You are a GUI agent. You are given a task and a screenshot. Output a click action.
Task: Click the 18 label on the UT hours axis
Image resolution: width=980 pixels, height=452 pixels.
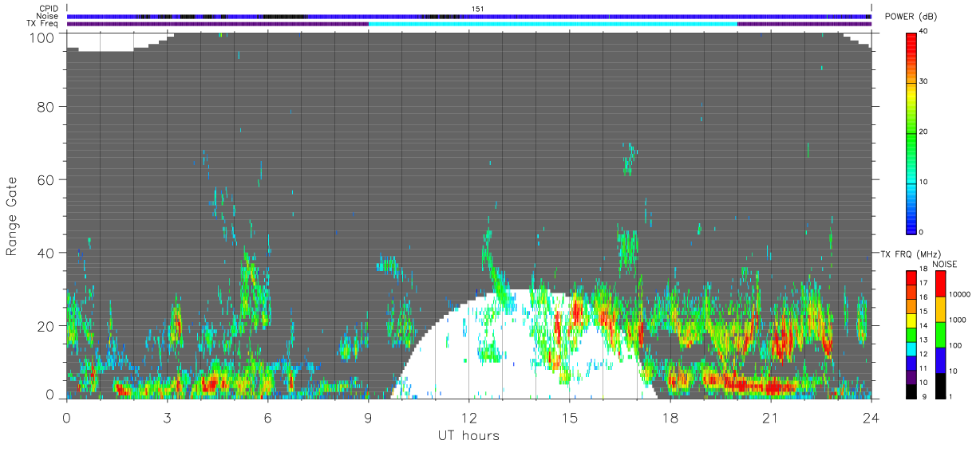coord(670,417)
